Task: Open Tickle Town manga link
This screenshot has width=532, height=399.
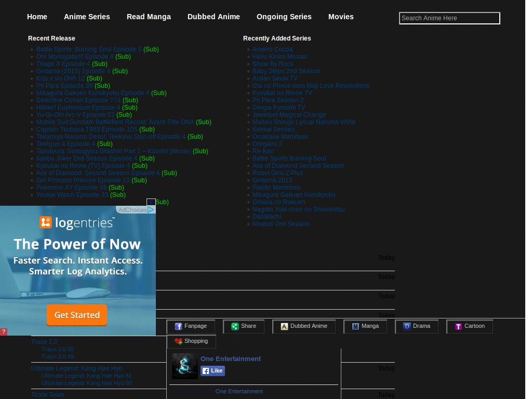Action: click(47, 395)
